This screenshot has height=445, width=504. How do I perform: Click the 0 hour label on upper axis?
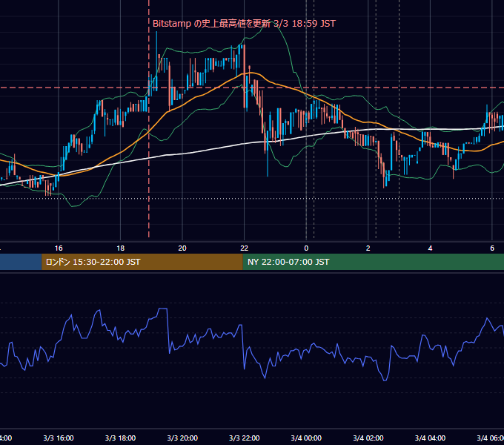[x=306, y=248]
